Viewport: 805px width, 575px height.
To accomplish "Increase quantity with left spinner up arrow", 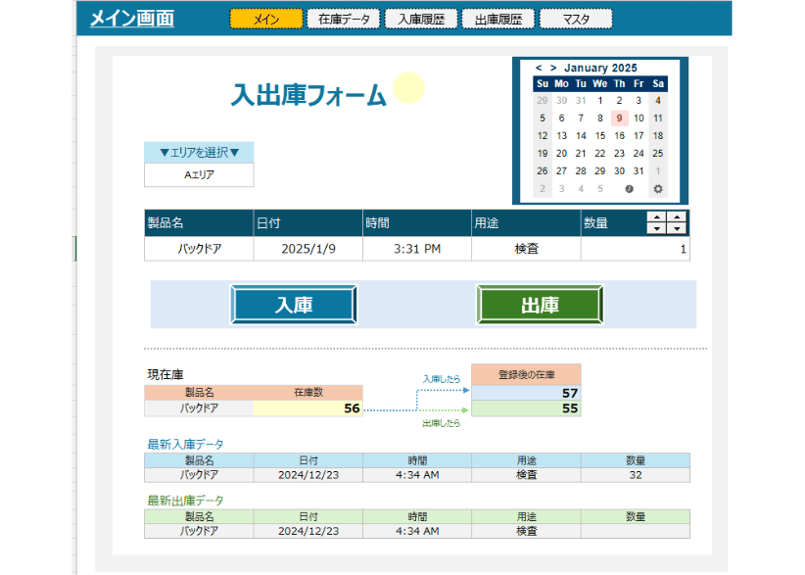I will (657, 217).
